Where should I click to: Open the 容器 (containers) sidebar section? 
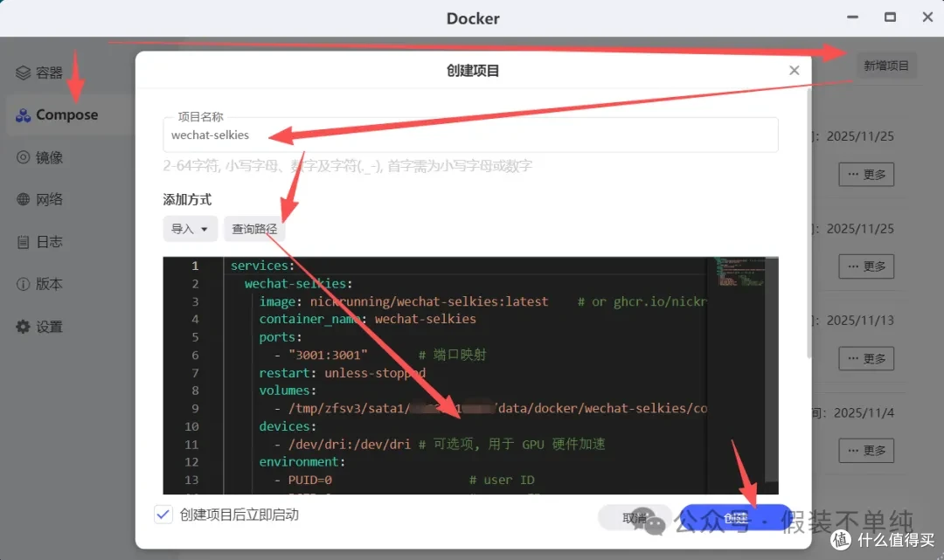click(x=39, y=73)
